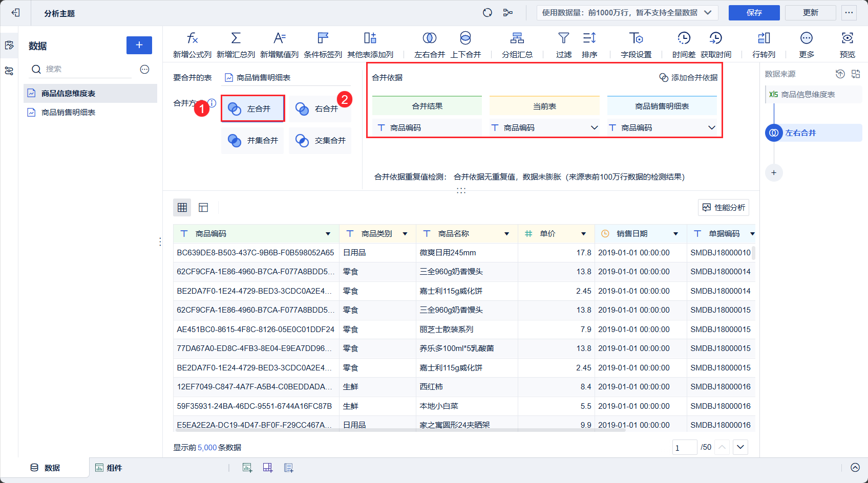Expand 商品销售明细表 商品编码 field dropdown
Screen dimensions: 868x483
pyautogui.click(x=712, y=127)
